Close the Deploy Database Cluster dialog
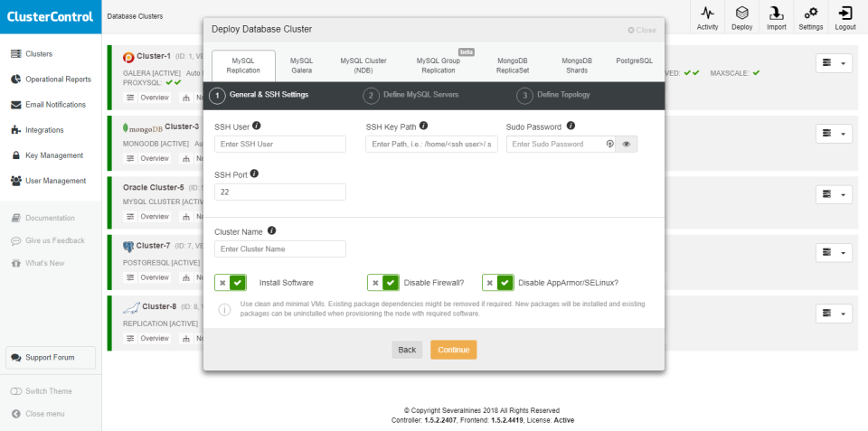The image size is (868, 431). click(x=642, y=30)
